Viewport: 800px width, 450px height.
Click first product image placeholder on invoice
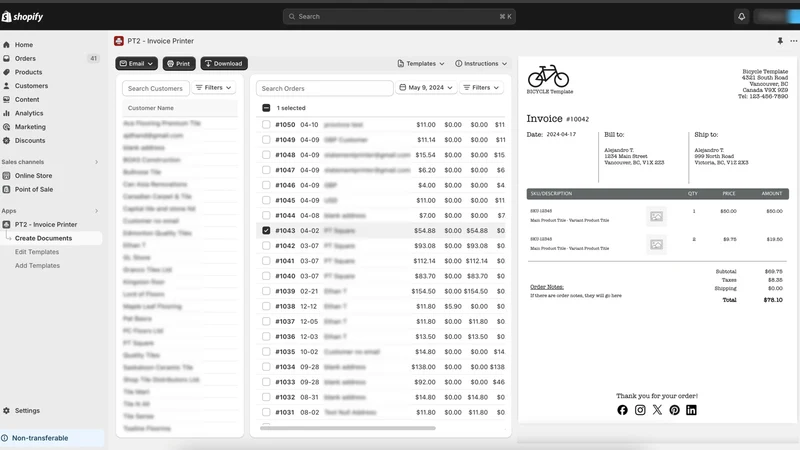coord(656,216)
